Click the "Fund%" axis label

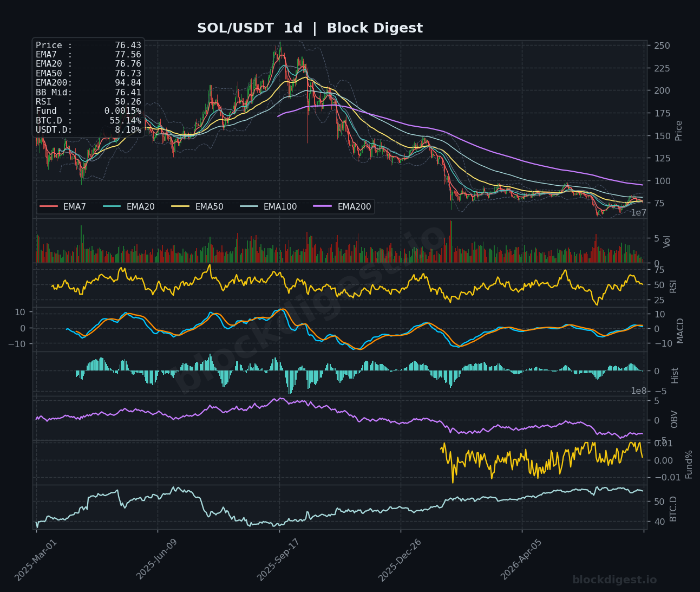[x=689, y=464]
